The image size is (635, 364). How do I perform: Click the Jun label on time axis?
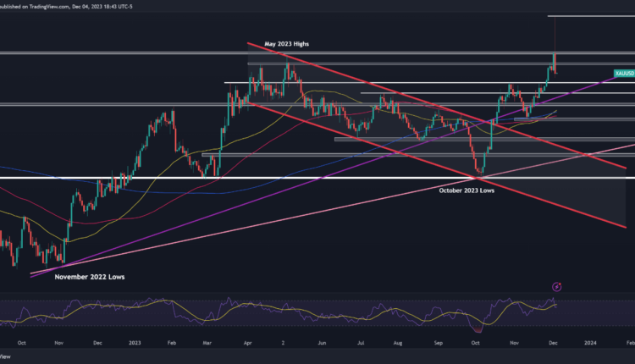(323, 343)
